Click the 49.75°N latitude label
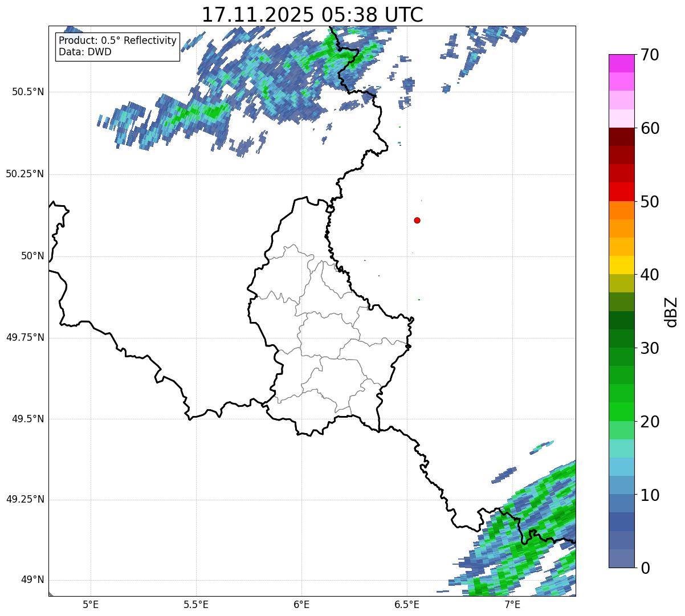Screen dimensions: 685x616 click(25, 337)
